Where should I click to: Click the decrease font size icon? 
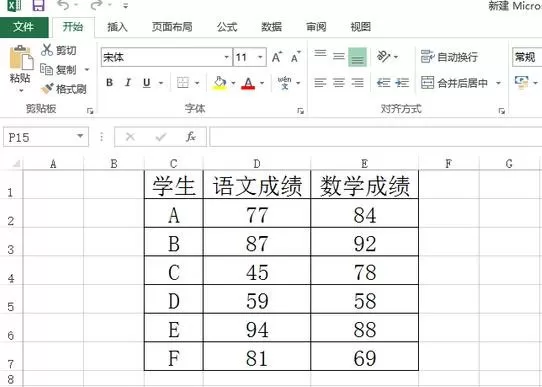tap(296, 57)
